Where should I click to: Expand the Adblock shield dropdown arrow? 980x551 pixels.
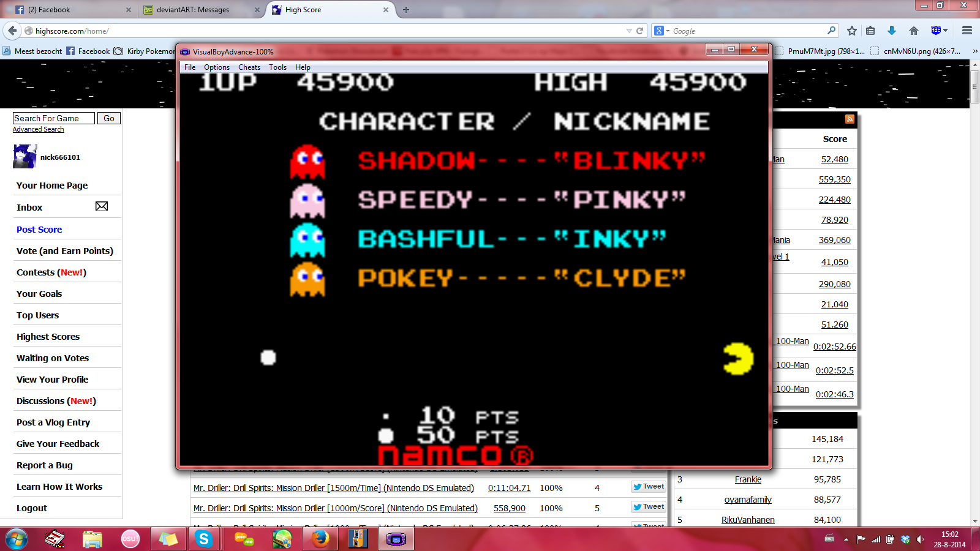coord(946,31)
